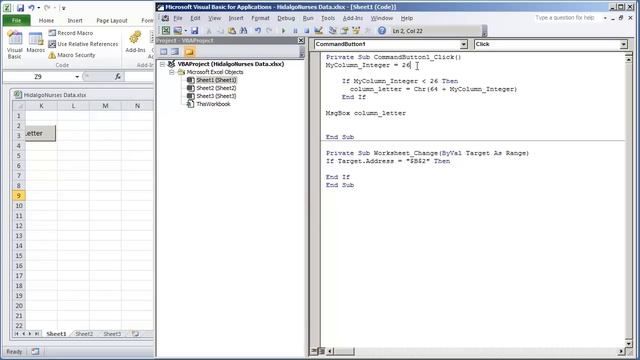Switch to Page Layout ribbon tab
Screen dimensions: 640x360
tap(112, 20)
